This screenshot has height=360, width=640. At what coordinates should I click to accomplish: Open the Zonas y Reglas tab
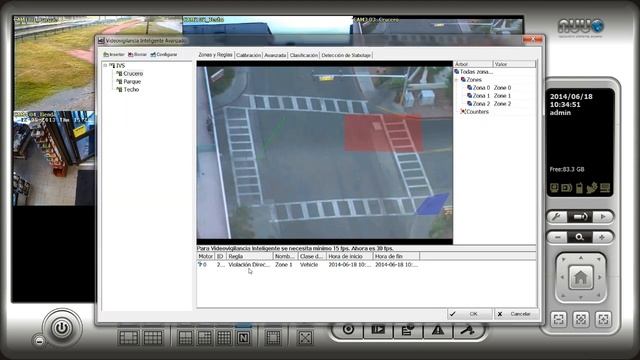(215, 55)
